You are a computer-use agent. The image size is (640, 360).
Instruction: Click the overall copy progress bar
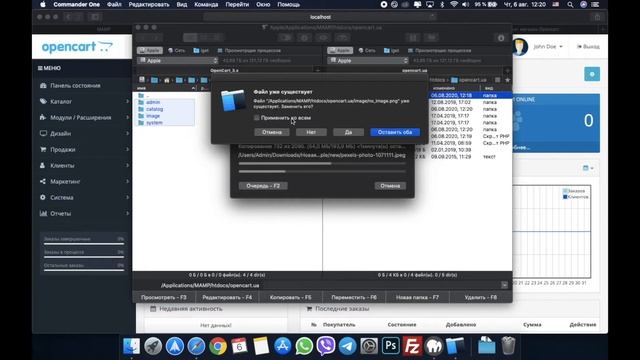click(x=322, y=171)
